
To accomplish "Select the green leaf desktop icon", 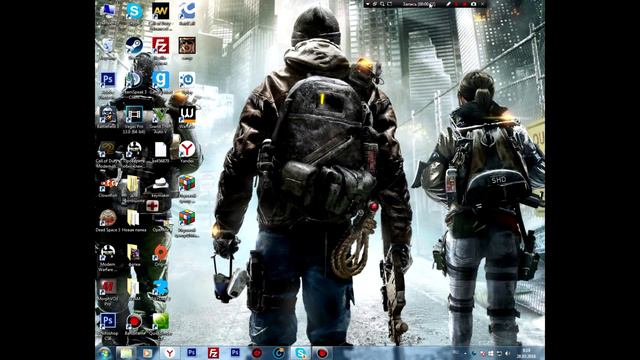I will (x=160, y=322).
